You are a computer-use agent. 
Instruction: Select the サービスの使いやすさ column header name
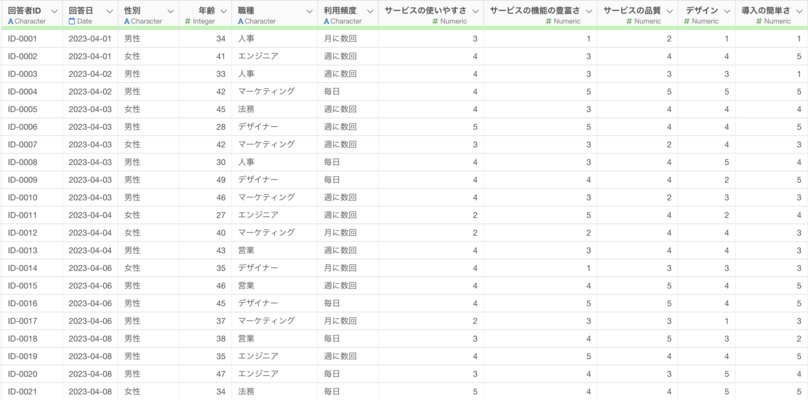(x=425, y=9)
